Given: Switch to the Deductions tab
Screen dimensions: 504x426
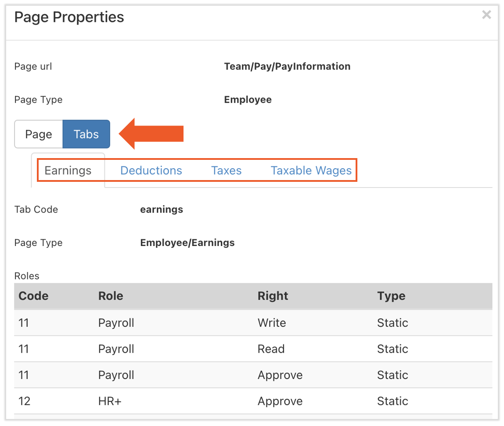Looking at the screenshot, I should pyautogui.click(x=151, y=170).
